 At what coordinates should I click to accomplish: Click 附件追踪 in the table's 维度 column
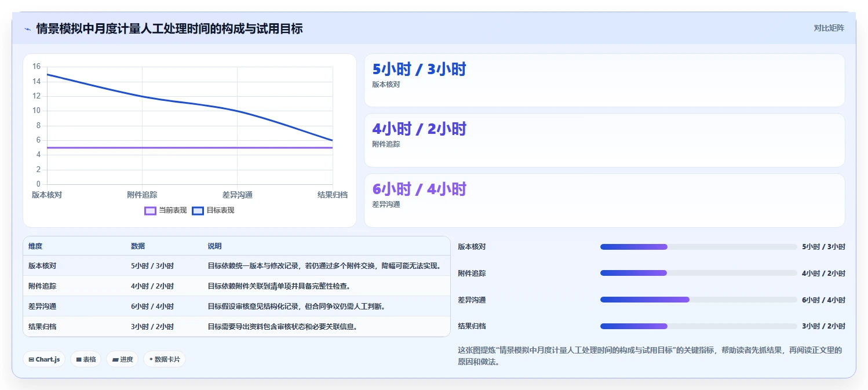[x=42, y=286]
